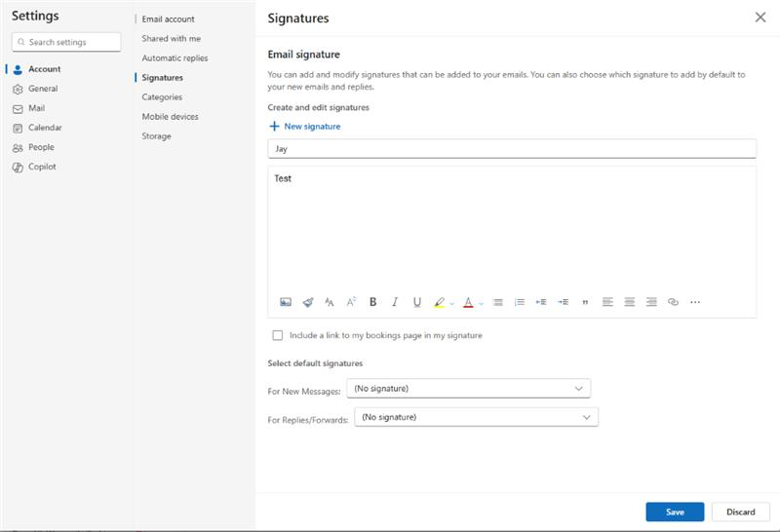
Task: Insert hyperlink icon in toolbar
Action: coord(673,302)
